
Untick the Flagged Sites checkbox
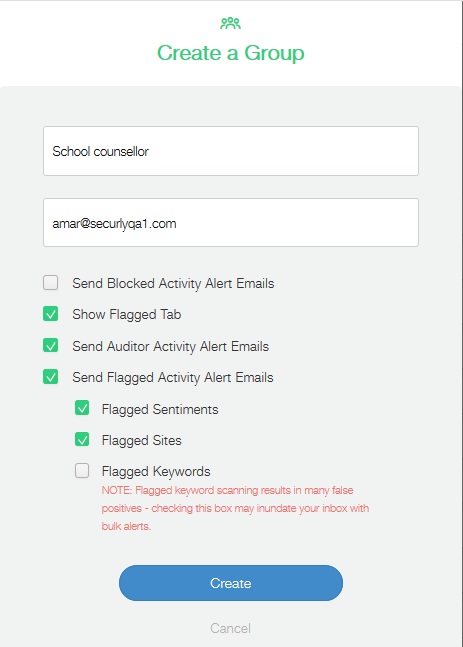(82, 439)
